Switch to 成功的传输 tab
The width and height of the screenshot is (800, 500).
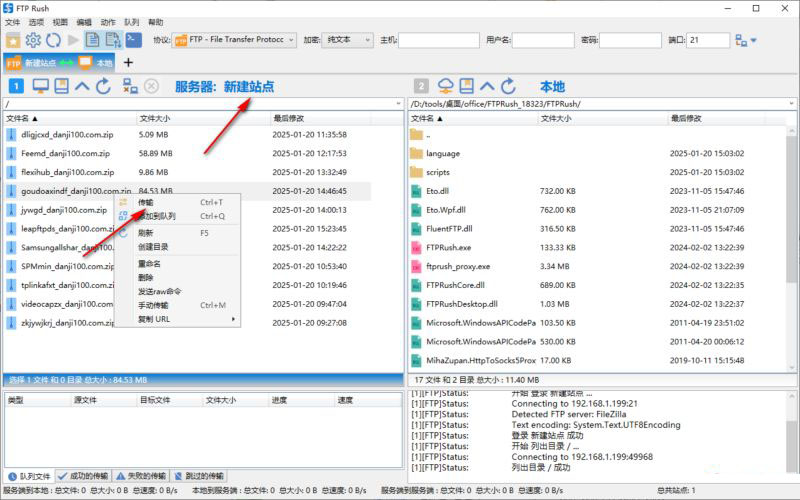(83, 476)
